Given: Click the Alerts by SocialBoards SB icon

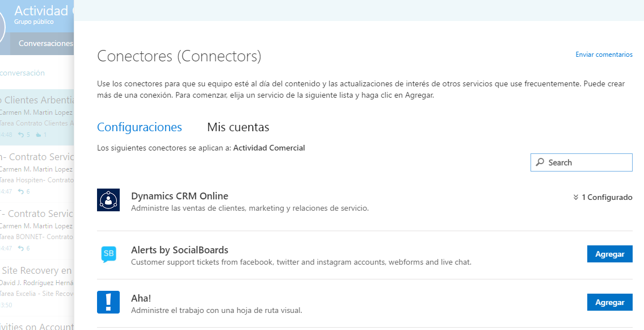Looking at the screenshot, I should 108,254.
